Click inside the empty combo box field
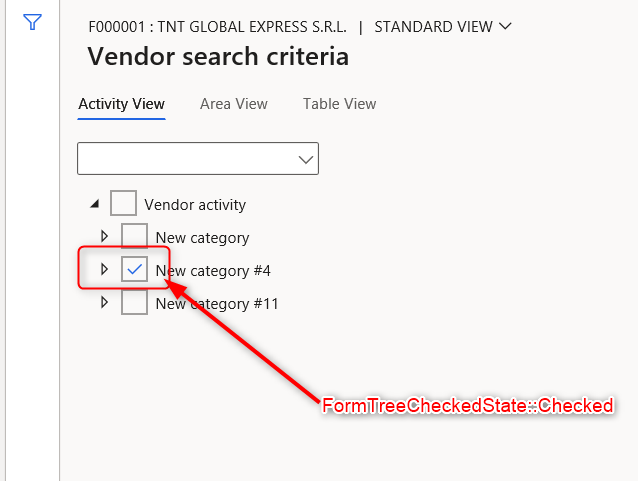638x481 pixels. (x=185, y=159)
